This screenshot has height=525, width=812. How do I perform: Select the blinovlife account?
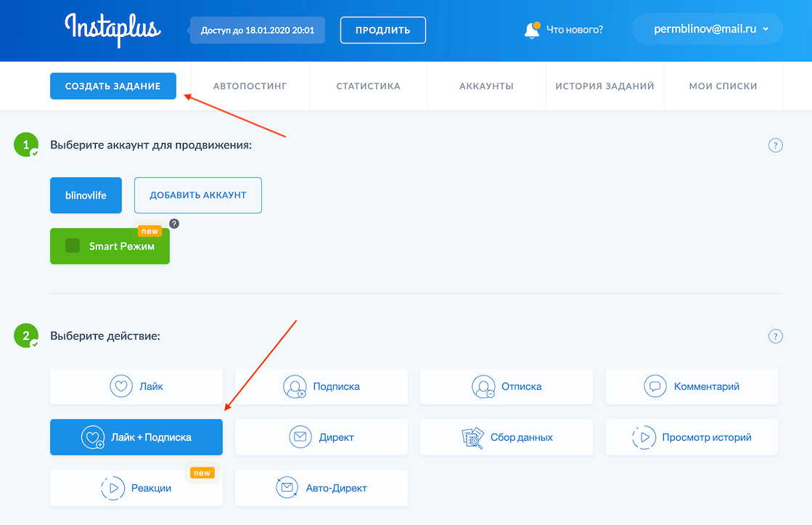click(x=86, y=195)
